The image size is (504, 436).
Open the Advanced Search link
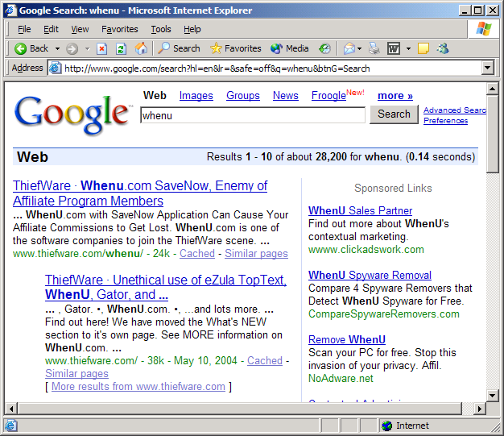(x=455, y=110)
